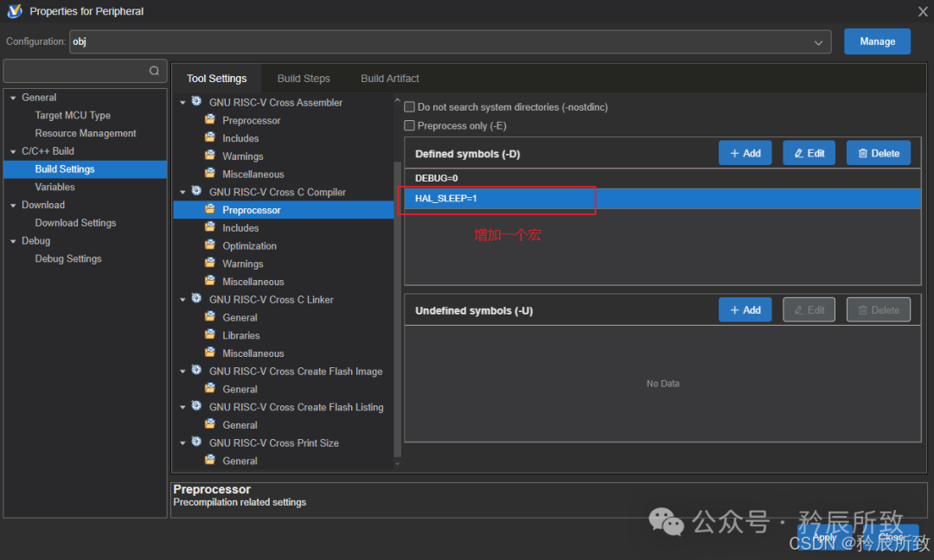Click the folder icon of Assembler Includes
Image resolution: width=934 pixels, height=560 pixels.
(x=209, y=137)
